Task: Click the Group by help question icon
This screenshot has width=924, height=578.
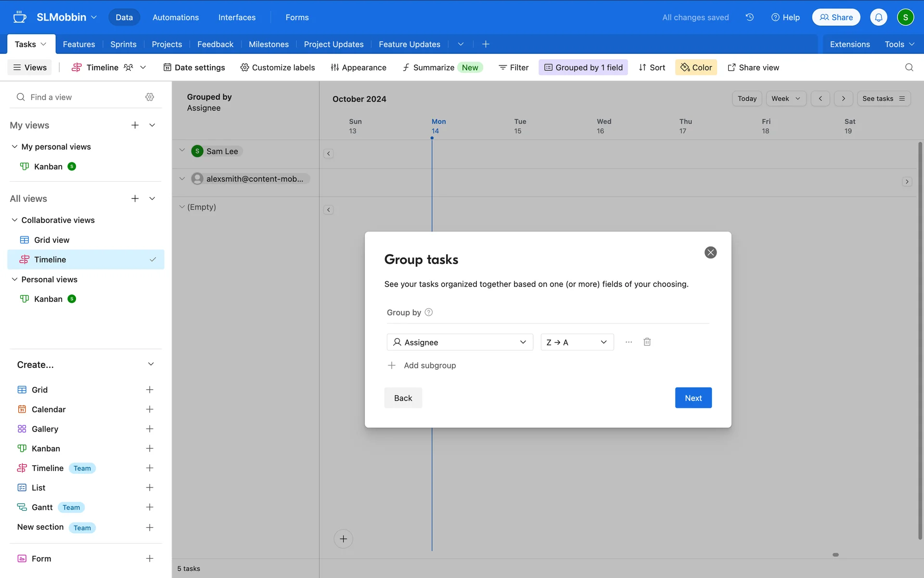Action: click(429, 312)
